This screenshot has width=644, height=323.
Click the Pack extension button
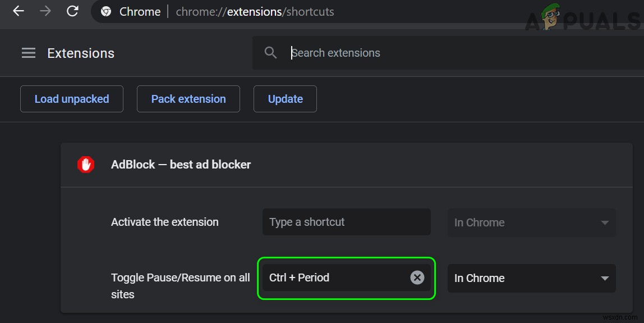point(188,99)
